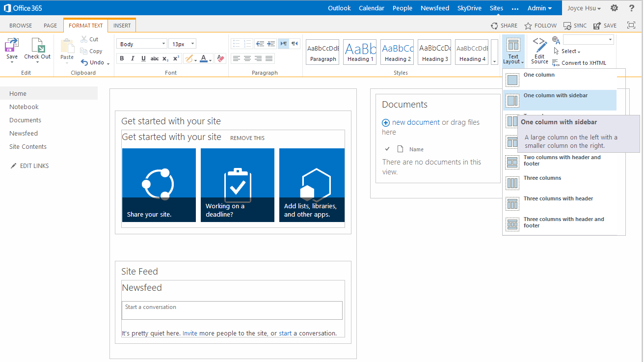Click the FOLLOW star button
Image resolution: width=644 pixels, height=362 pixels.
[540, 26]
